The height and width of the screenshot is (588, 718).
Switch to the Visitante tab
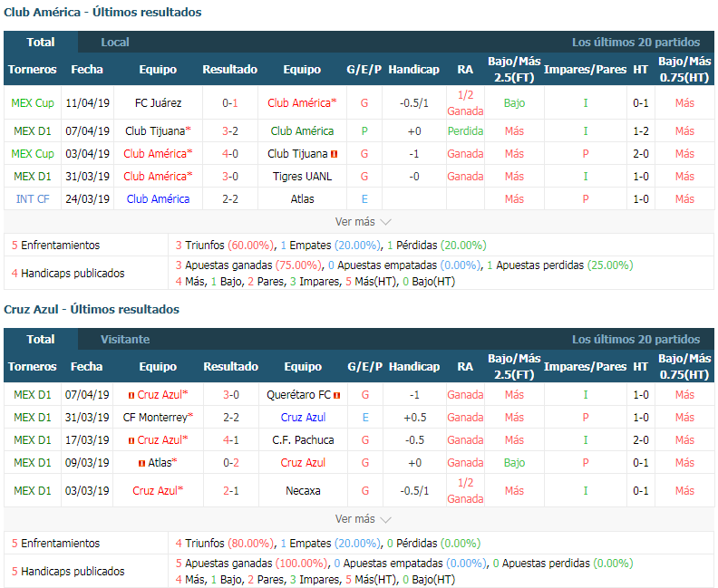click(125, 339)
